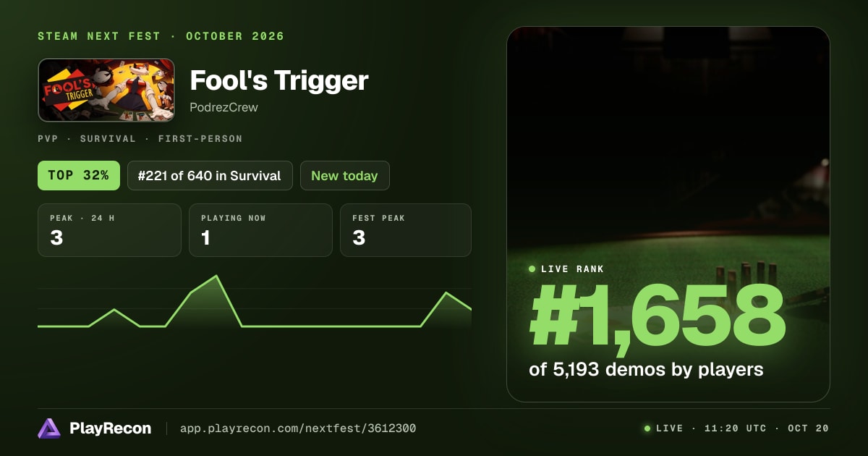Click the OCT 20 date text
The width and height of the screenshot is (868, 456).
pyautogui.click(x=808, y=428)
